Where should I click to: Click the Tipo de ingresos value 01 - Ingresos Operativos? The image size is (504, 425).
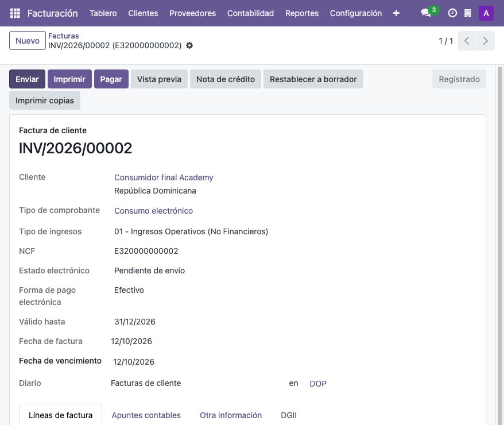(x=191, y=231)
